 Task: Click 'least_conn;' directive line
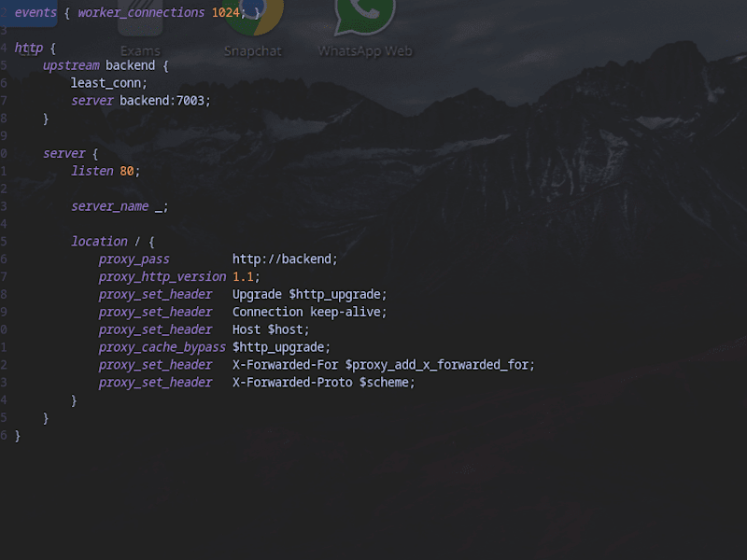(109, 83)
